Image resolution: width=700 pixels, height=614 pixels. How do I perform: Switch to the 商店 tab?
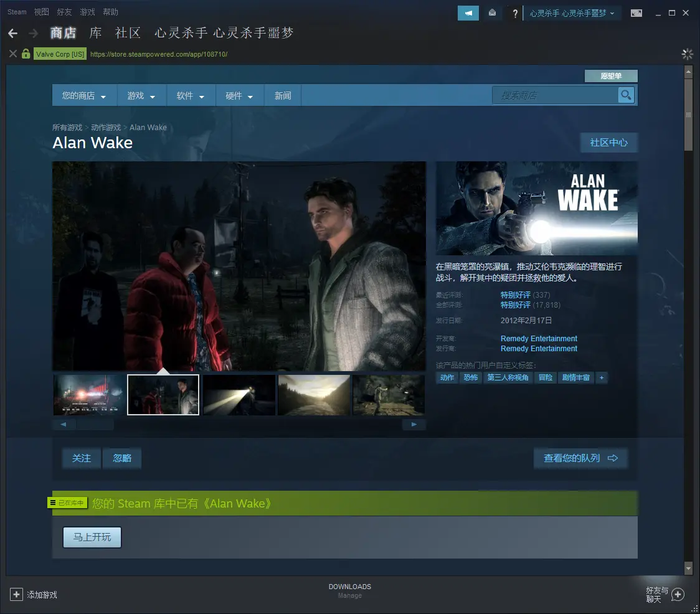pyautogui.click(x=63, y=33)
